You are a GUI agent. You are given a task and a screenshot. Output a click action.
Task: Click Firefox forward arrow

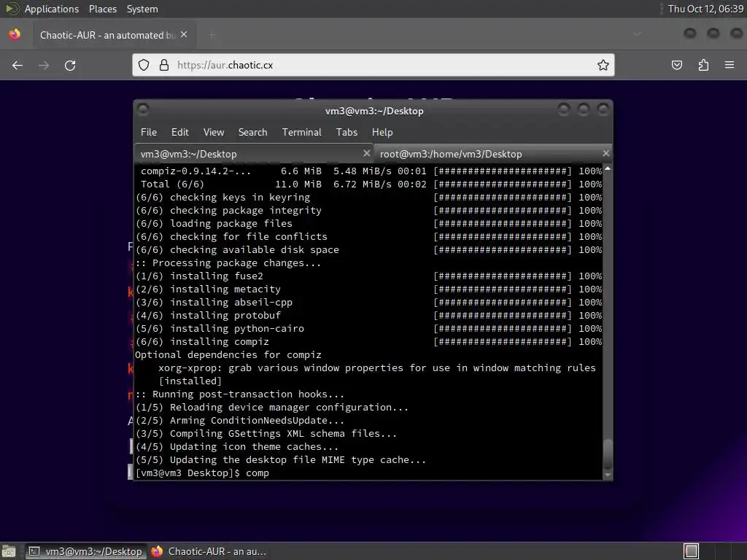pyautogui.click(x=44, y=65)
